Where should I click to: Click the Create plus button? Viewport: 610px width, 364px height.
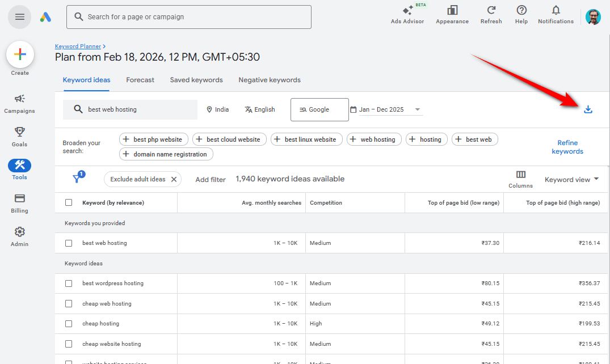pyautogui.click(x=20, y=54)
